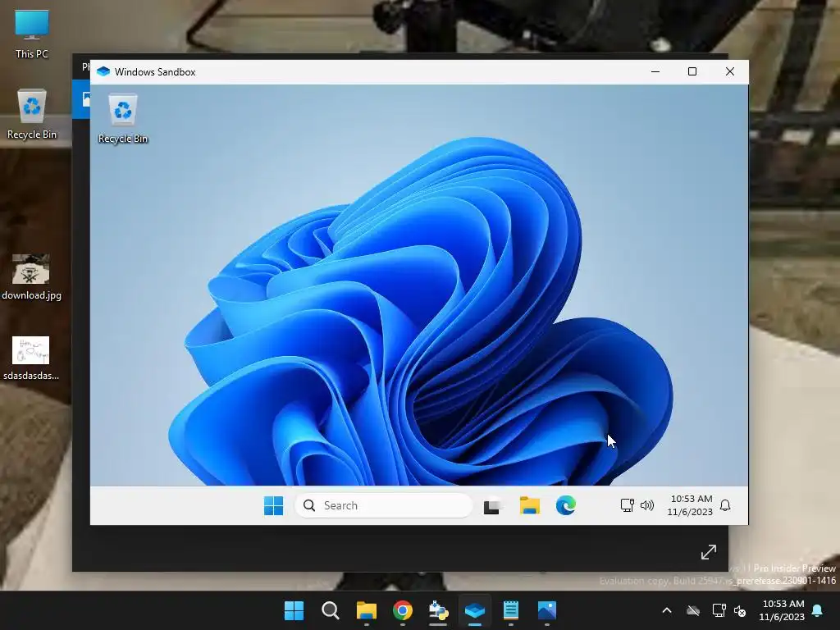Open the sandbox clock showing 10:53 AM
Viewport: 840px width, 630px height.
click(x=690, y=505)
